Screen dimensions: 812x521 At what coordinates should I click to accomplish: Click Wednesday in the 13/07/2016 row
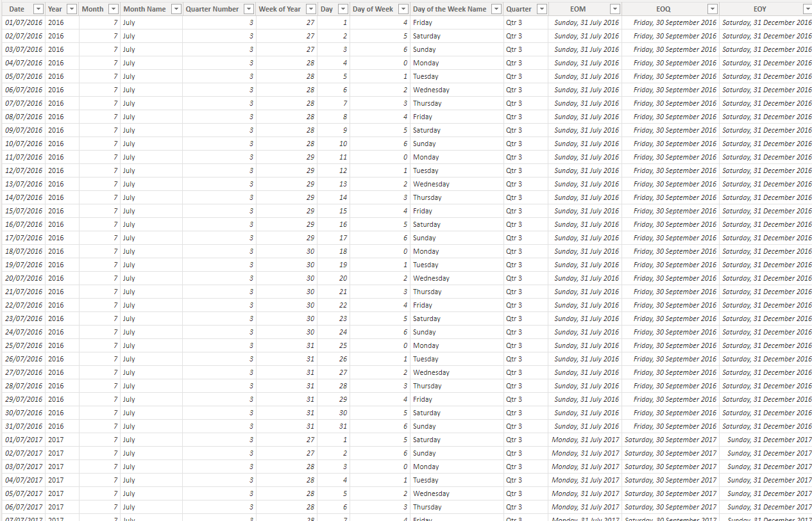431,184
